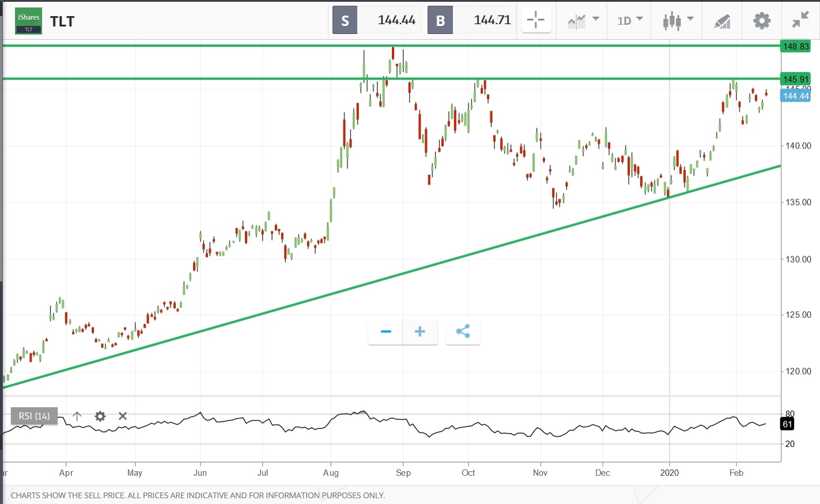Open the chart type dropdown
Image resolution: width=820 pixels, height=504 pixels.
coord(582,20)
